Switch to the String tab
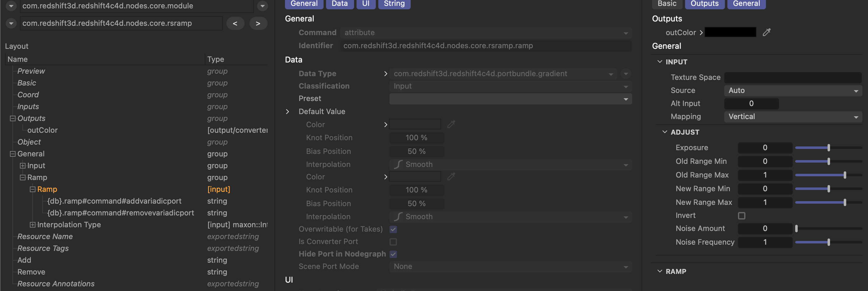 [x=394, y=4]
